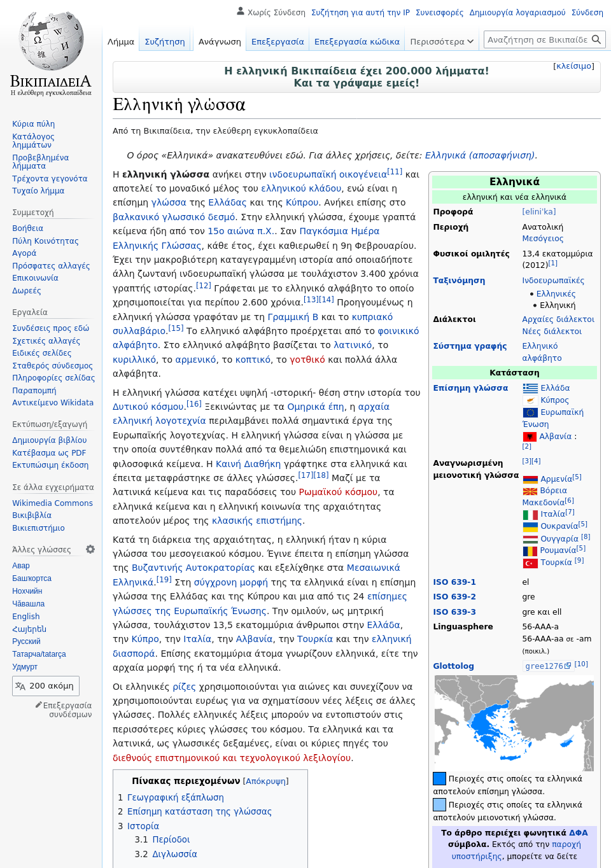The image size is (611, 868).
Task: Open Αντικείμενο Wikidata sidebar link
Action: (x=53, y=402)
